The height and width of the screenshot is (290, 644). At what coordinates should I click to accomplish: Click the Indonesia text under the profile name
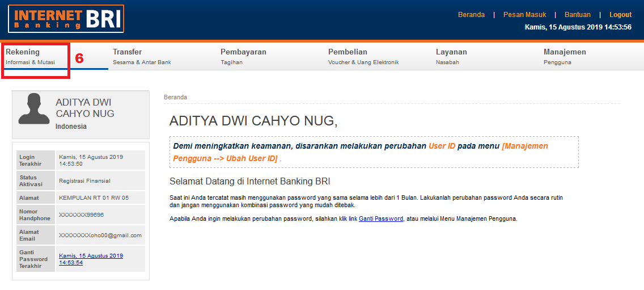point(71,127)
